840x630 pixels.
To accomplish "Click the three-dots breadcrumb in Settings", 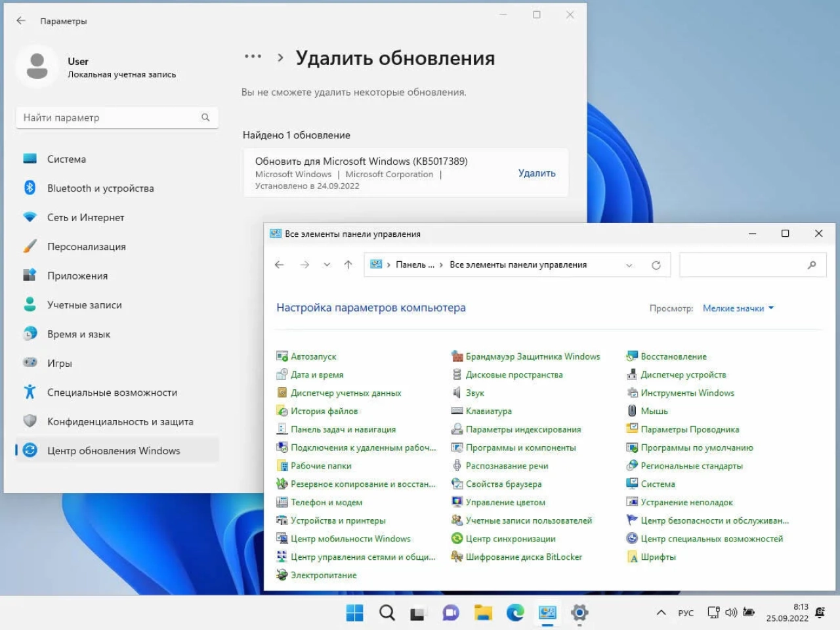I will coord(253,57).
